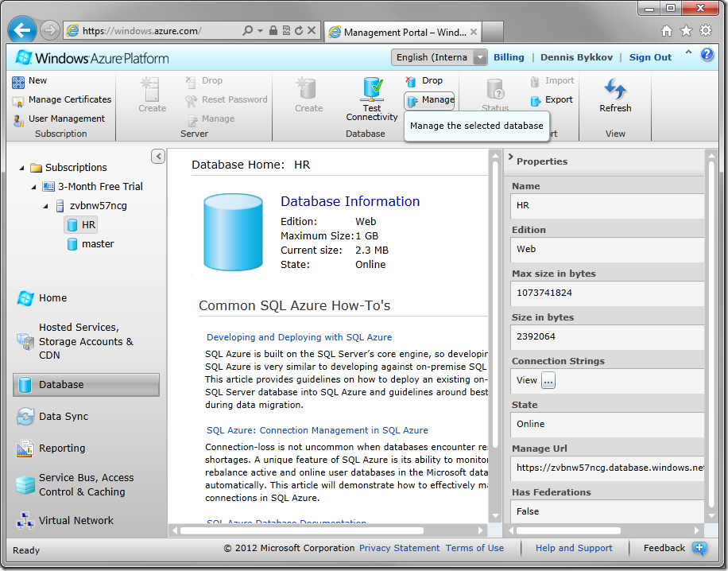Click the Max size in bytes field
The height and width of the screenshot is (571, 728).
click(x=607, y=293)
